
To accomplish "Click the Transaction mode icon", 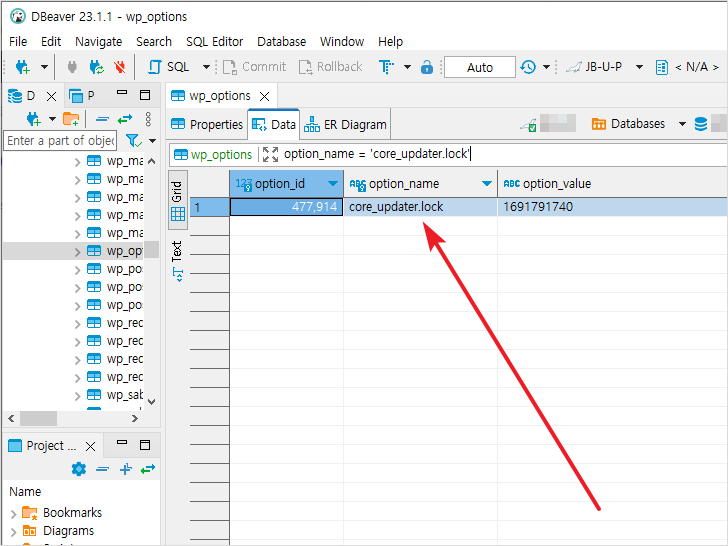I will click(386, 67).
